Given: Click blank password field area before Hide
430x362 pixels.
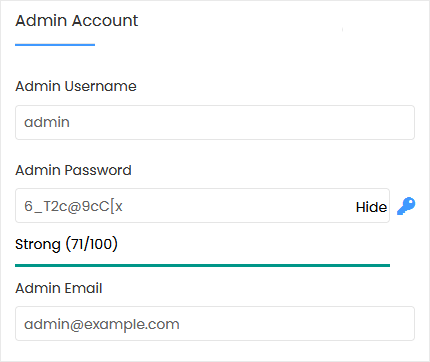Looking at the screenshot, I should [x=238, y=206].
